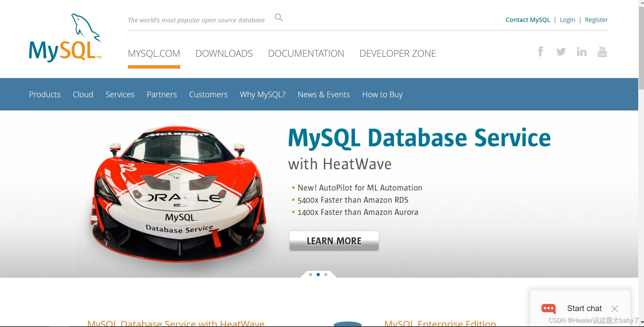Click Start chat text
Screen dimensions: 644x327
[584, 308]
